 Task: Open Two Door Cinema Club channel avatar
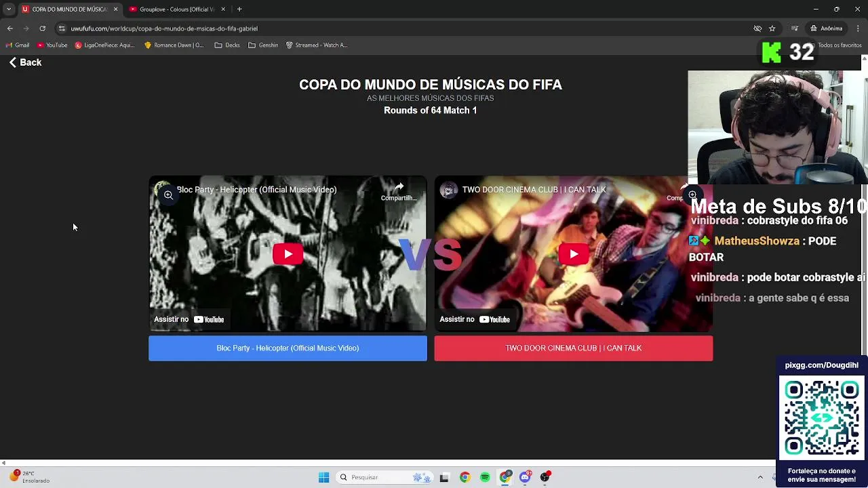tap(448, 190)
